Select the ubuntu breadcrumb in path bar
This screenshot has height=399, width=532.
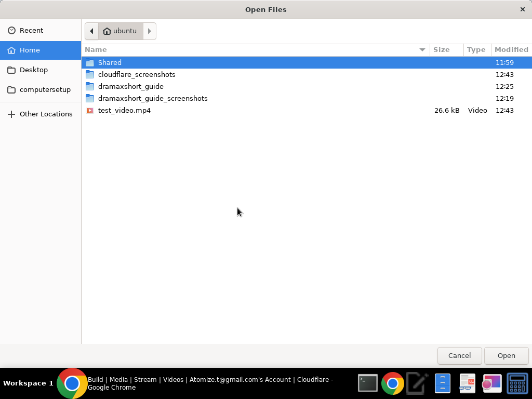coord(120,31)
